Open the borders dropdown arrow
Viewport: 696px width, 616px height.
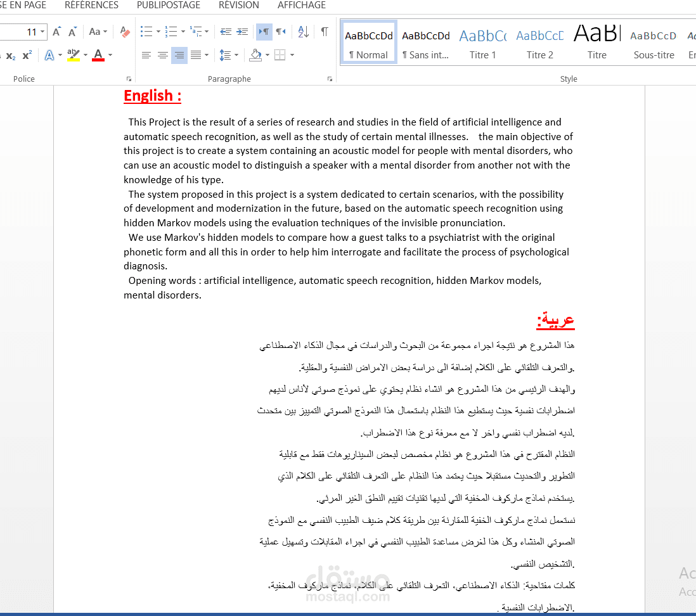pos(292,55)
